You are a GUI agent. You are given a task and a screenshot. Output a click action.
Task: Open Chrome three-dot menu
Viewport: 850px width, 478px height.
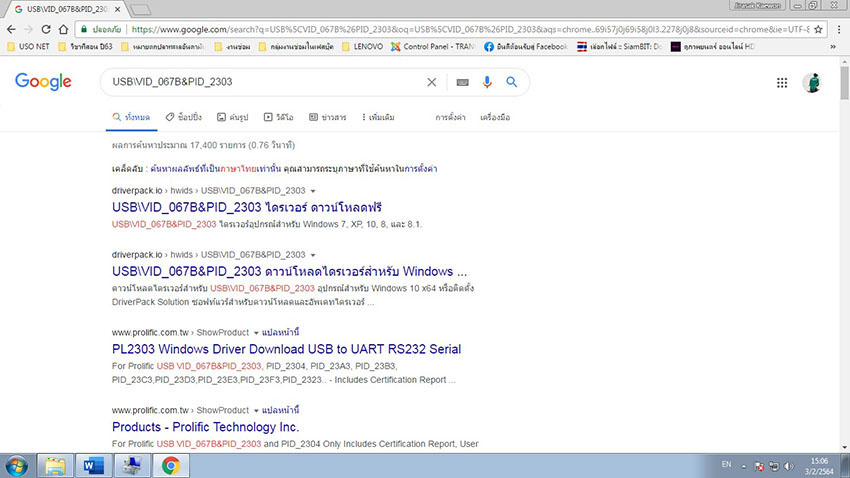click(x=839, y=29)
